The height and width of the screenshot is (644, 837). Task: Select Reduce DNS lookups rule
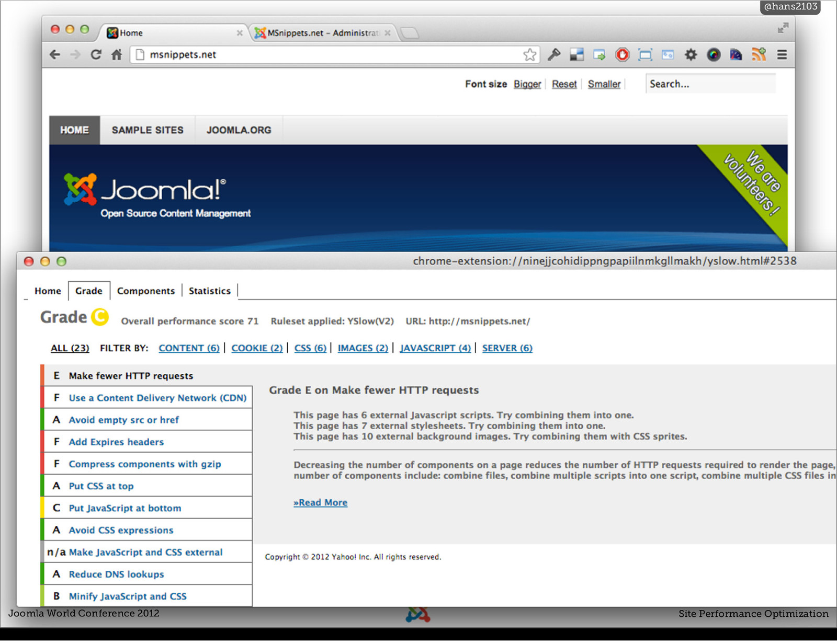click(x=147, y=574)
